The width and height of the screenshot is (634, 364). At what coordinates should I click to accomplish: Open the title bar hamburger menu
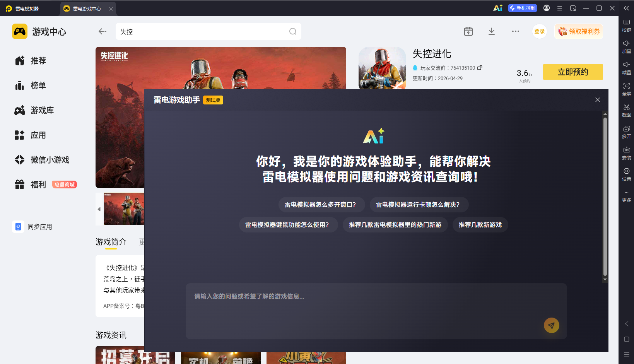560,8
